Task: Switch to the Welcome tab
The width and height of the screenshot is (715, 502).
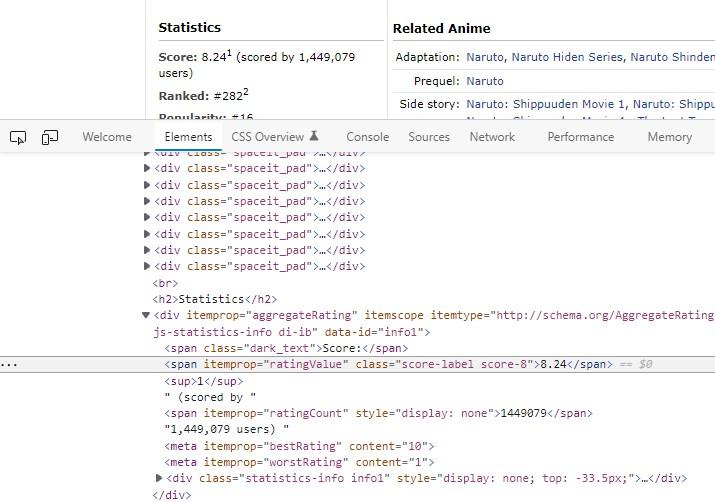Action: (107, 137)
